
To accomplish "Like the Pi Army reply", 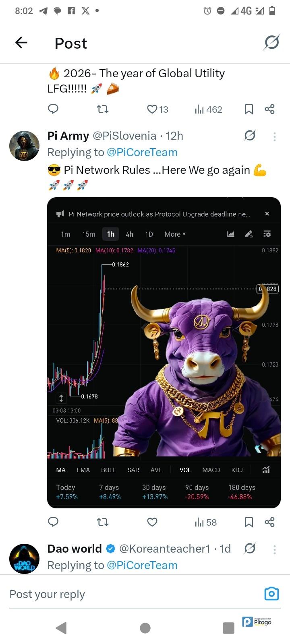I will (x=152, y=522).
